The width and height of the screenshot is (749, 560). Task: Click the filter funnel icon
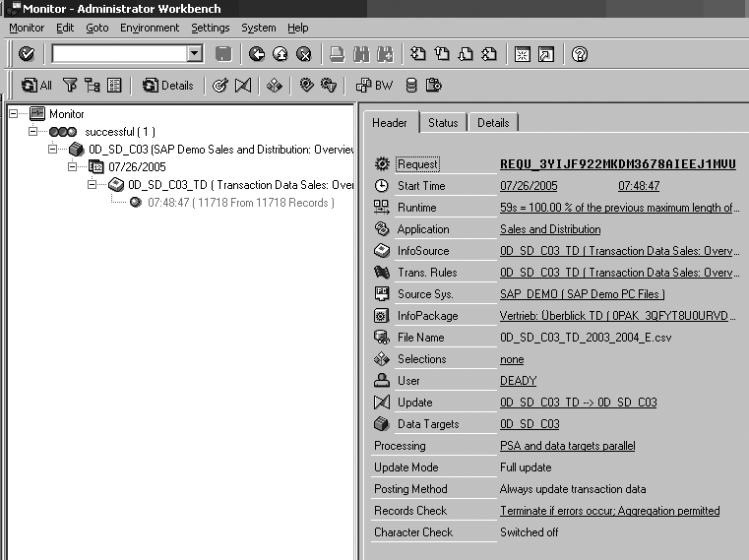click(70, 86)
